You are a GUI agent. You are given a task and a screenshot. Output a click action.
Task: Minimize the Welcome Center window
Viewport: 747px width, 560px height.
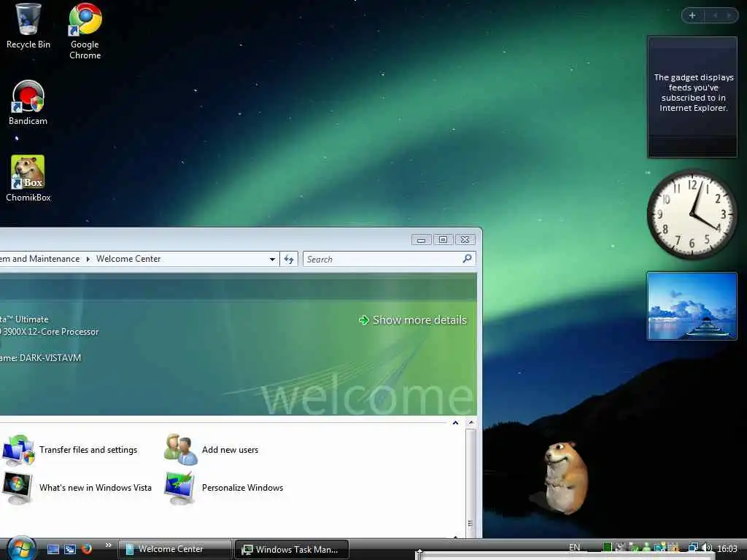click(x=421, y=239)
